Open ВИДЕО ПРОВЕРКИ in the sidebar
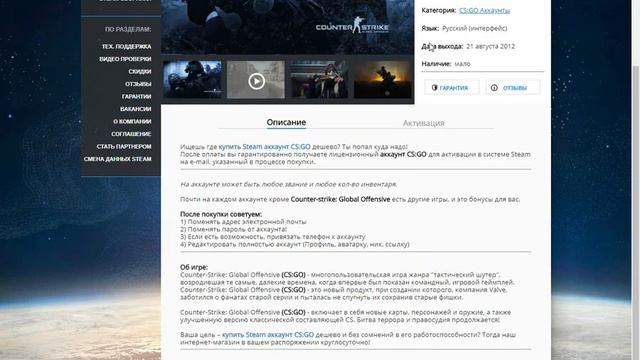This screenshot has height=360, width=640. 125,59
